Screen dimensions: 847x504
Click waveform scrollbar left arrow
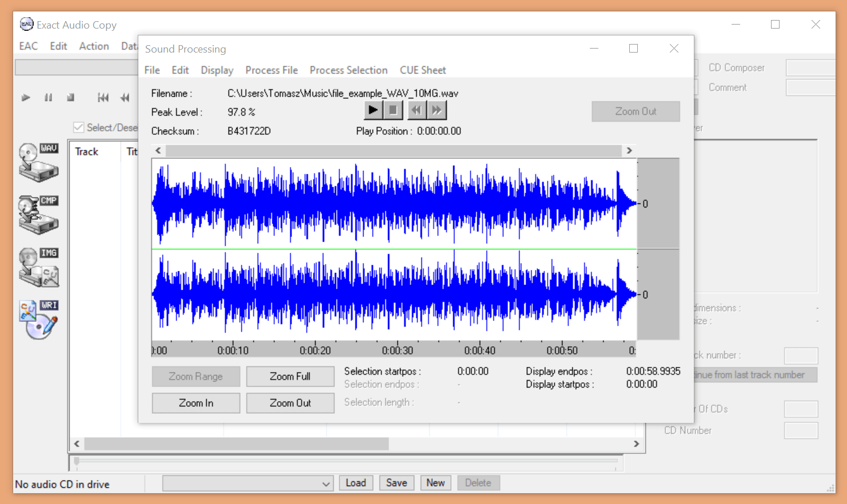pos(158,150)
